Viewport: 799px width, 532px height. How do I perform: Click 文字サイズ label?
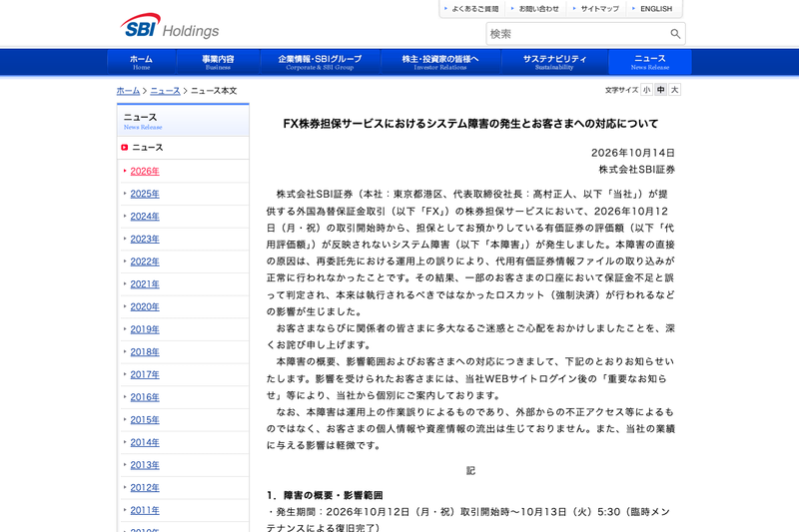pyautogui.click(x=621, y=90)
